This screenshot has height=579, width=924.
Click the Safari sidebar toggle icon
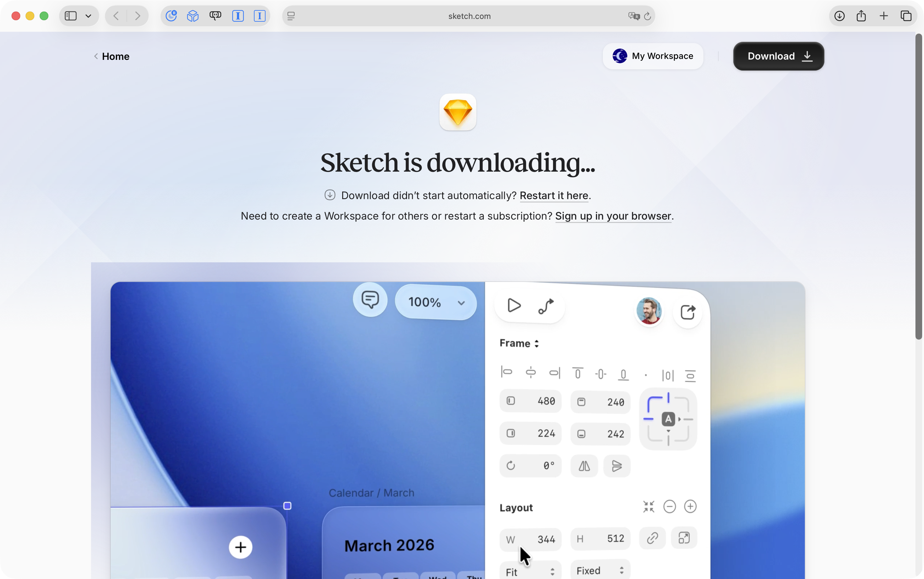[71, 16]
